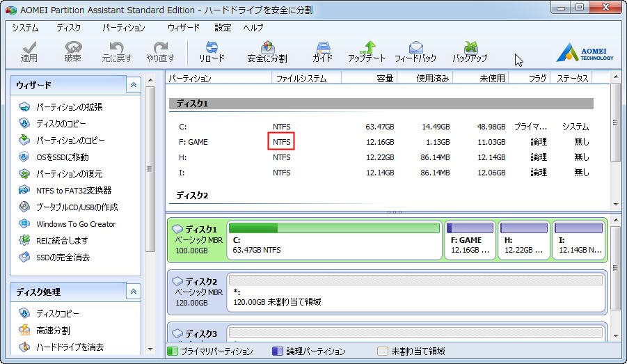Viewport: 627px width, 364px height.
Task: Click the やり直す (Redo) toolbar icon
Action: point(160,52)
